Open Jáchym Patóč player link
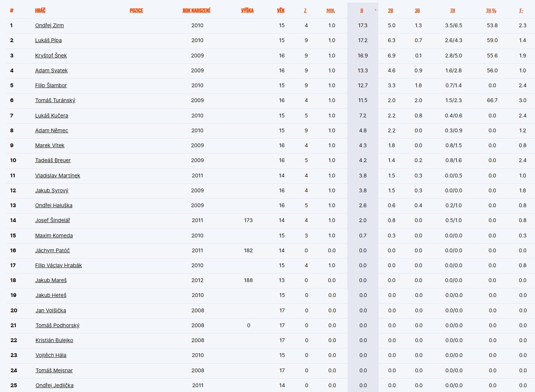535x392 pixels. (x=53, y=250)
